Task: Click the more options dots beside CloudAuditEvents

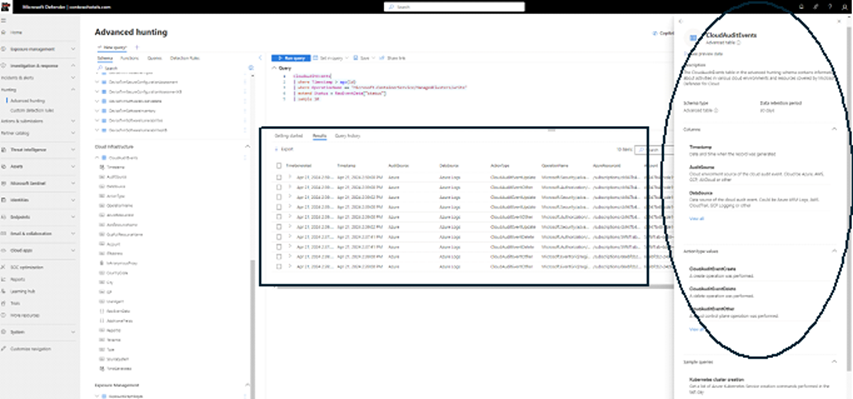Action: click(x=245, y=157)
